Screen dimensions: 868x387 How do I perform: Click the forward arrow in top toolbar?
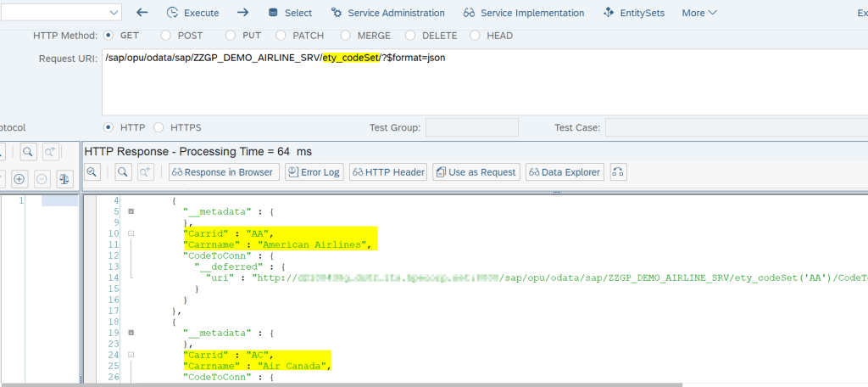[x=242, y=13]
